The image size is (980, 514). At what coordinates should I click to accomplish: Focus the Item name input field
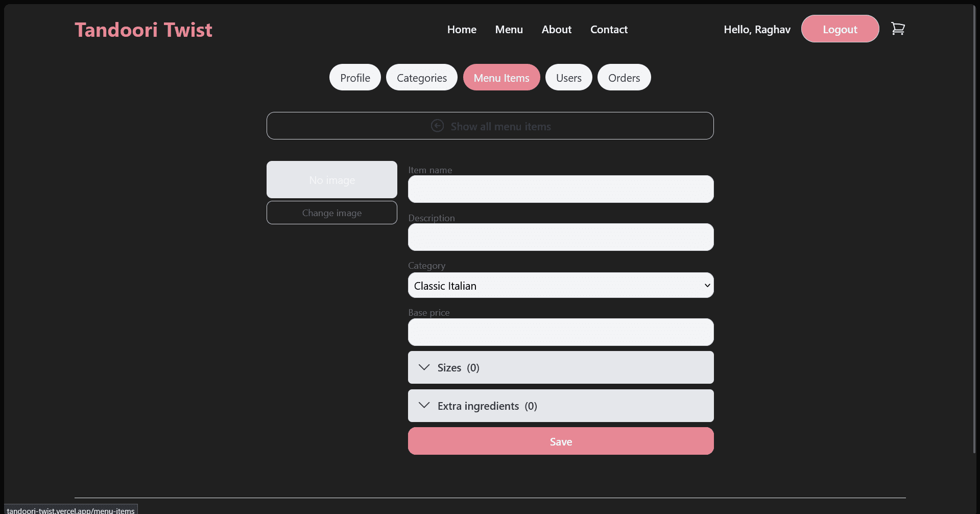click(560, 190)
